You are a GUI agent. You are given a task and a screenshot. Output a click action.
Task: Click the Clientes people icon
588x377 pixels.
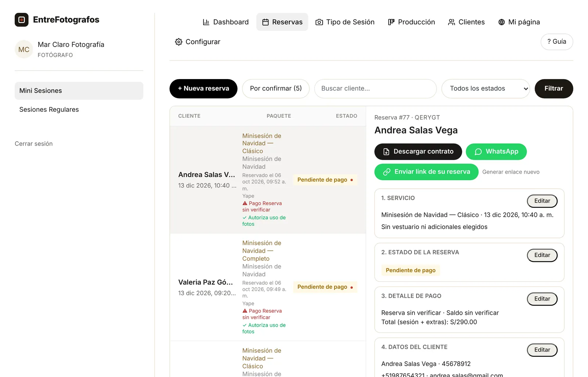point(452,22)
